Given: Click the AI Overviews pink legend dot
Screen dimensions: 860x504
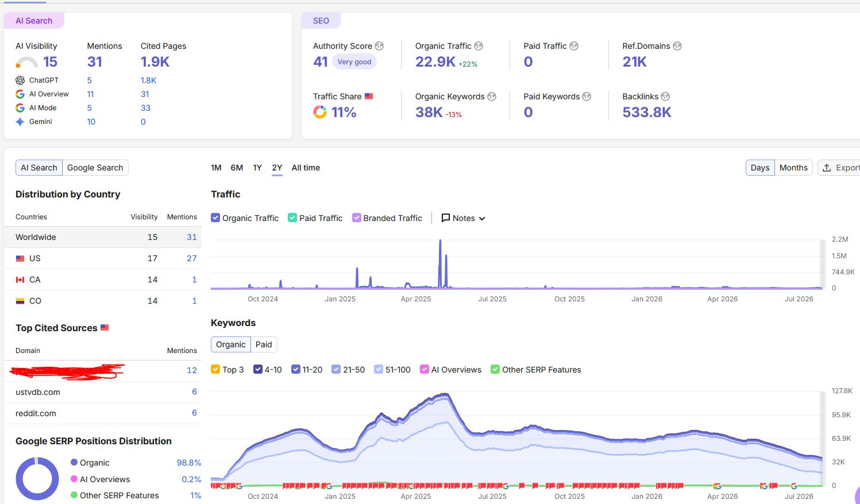Looking at the screenshot, I should 74,479.
